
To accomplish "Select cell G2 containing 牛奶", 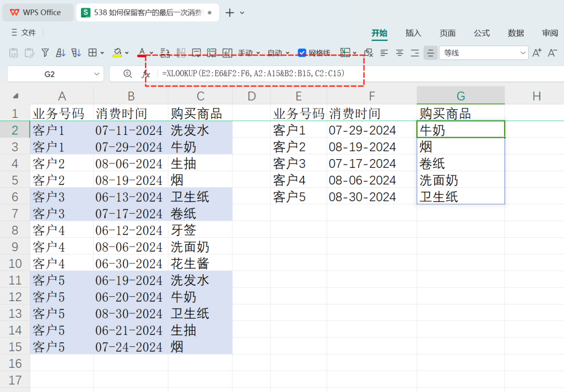I will pos(461,129).
